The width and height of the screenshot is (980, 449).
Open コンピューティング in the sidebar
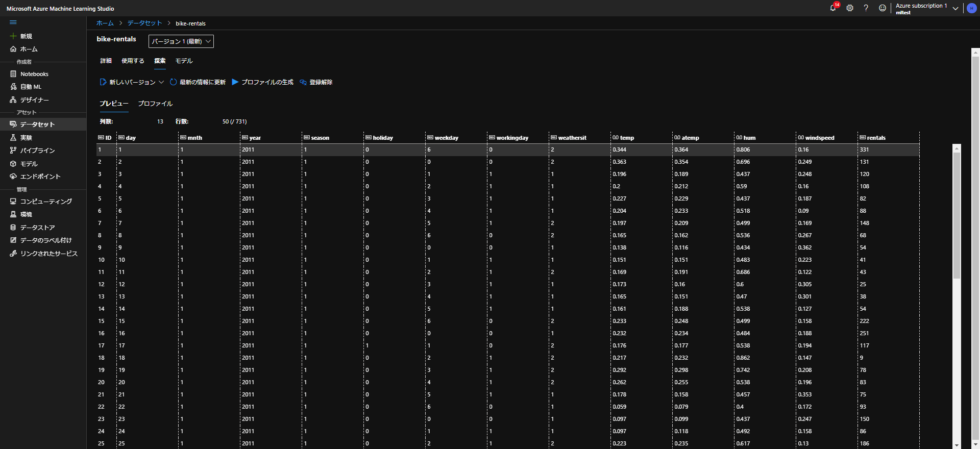click(46, 202)
